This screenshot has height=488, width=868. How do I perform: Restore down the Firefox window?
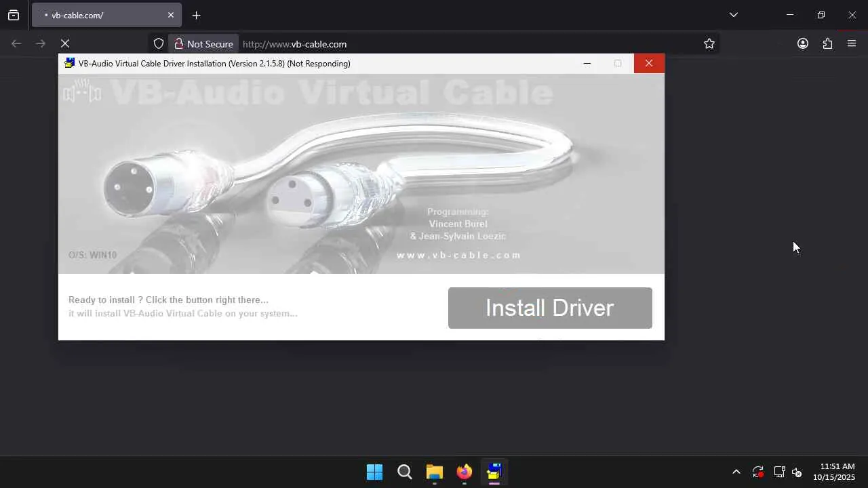821,15
